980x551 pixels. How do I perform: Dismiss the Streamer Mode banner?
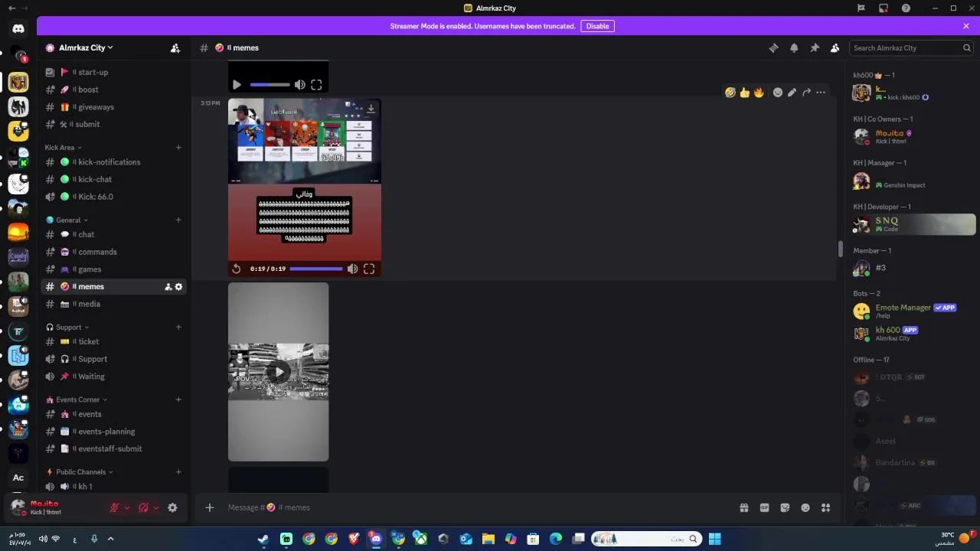coord(966,26)
